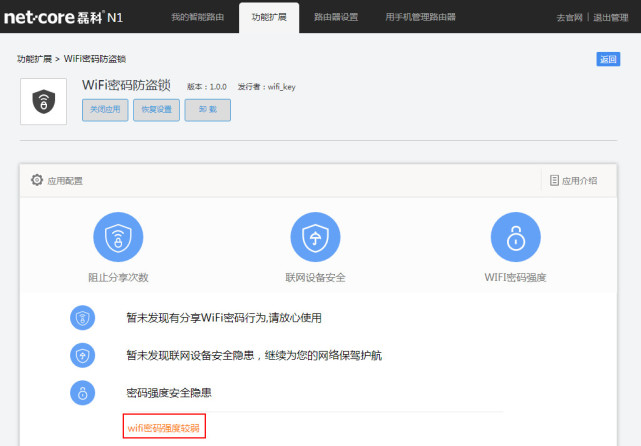Click the 退出管理 logout link
This screenshot has height=446, width=641.
coord(611,18)
